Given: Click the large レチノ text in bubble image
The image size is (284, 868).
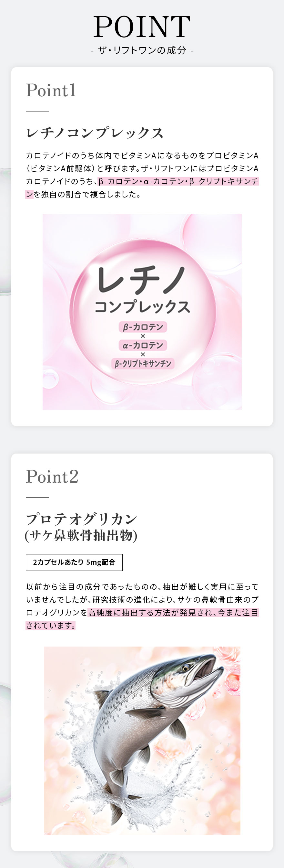Looking at the screenshot, I should (141, 279).
